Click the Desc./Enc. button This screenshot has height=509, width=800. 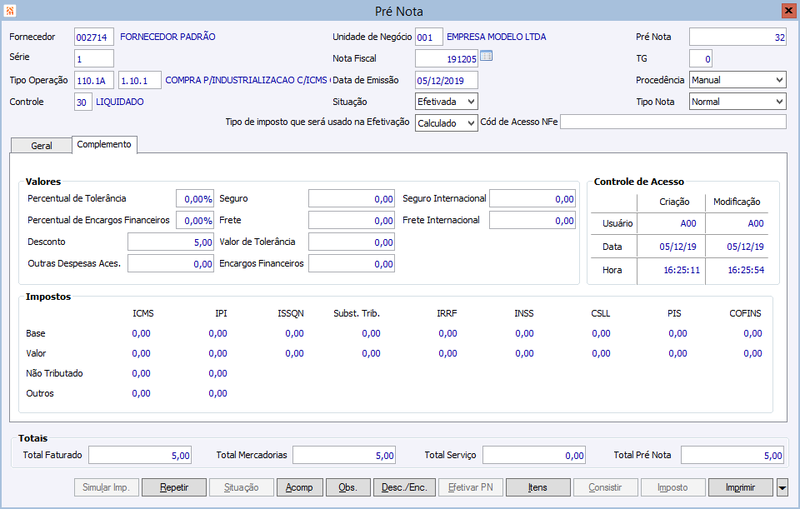(404, 488)
